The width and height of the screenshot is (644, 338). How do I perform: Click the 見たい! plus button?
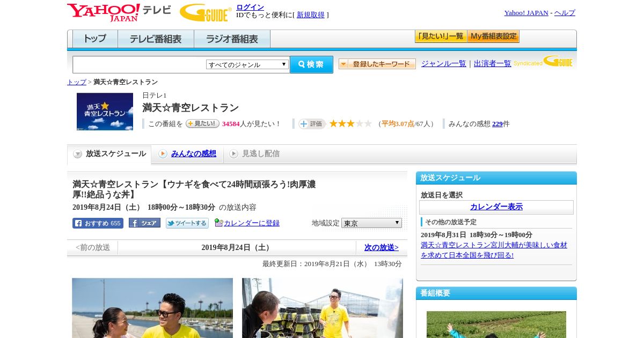(202, 123)
